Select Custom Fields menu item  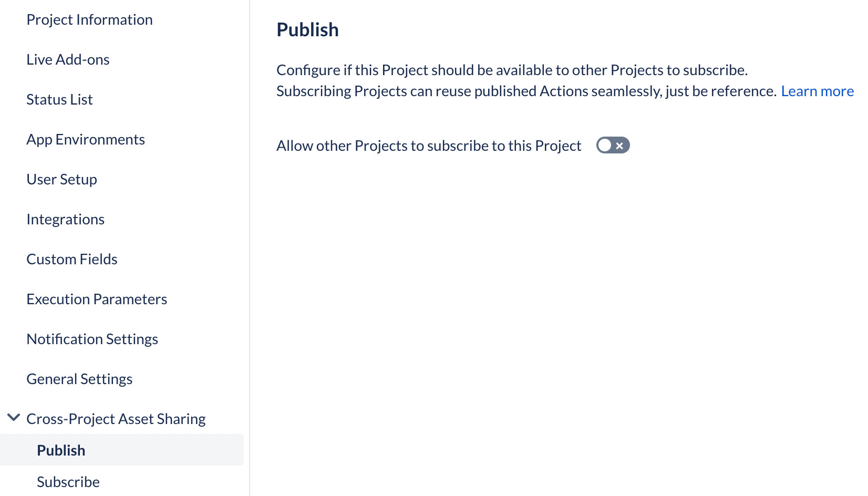[72, 260]
